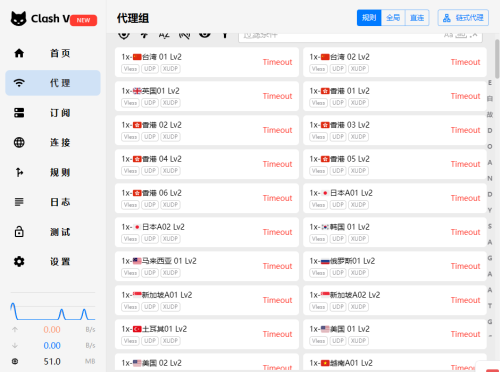Click the 51.0 MB memory usage readout
Screen dimensions: 500x372
click(53, 361)
